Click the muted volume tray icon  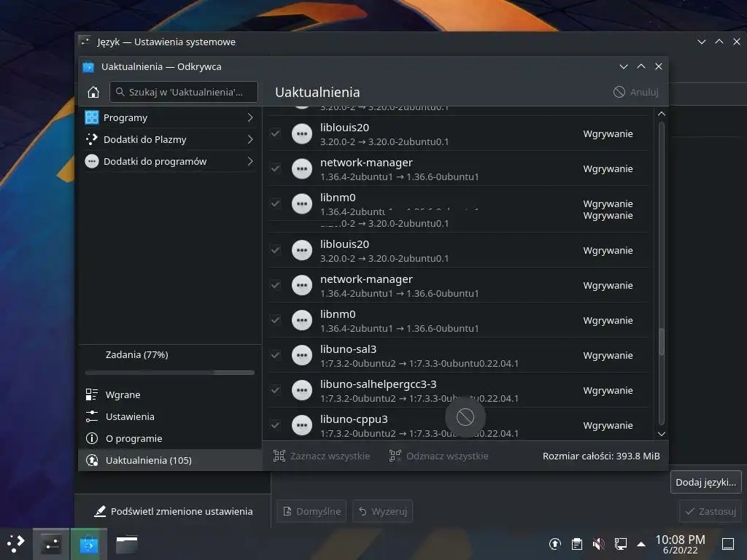click(x=598, y=544)
